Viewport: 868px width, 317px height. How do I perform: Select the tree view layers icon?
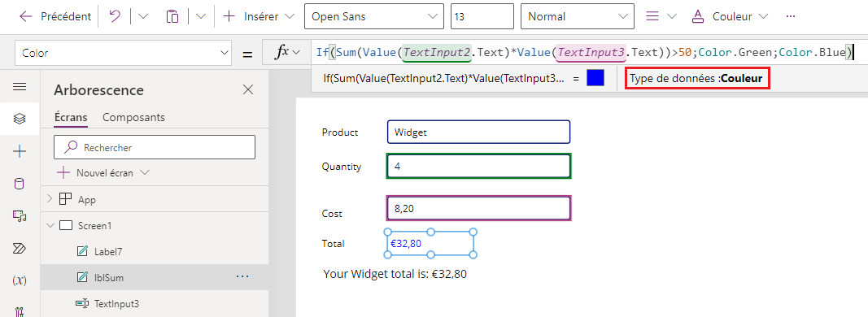20,119
